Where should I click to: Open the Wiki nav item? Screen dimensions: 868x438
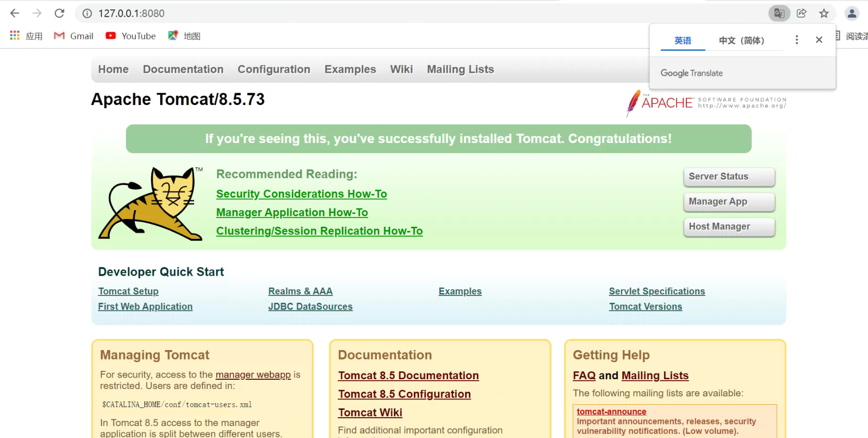(x=401, y=69)
